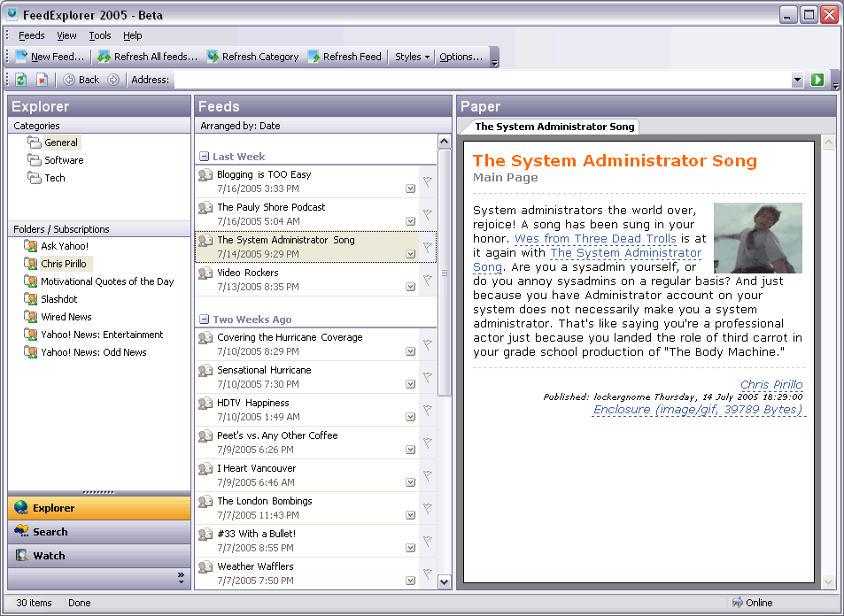Collapse the Last Week group
This screenshot has width=844, height=616.
pos(204,157)
